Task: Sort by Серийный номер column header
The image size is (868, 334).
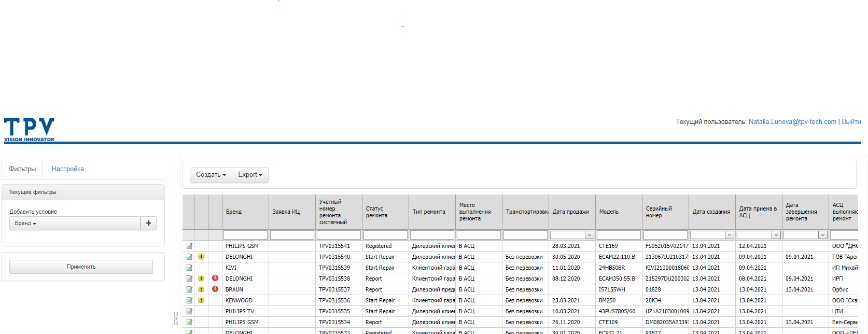Action: coord(665,212)
